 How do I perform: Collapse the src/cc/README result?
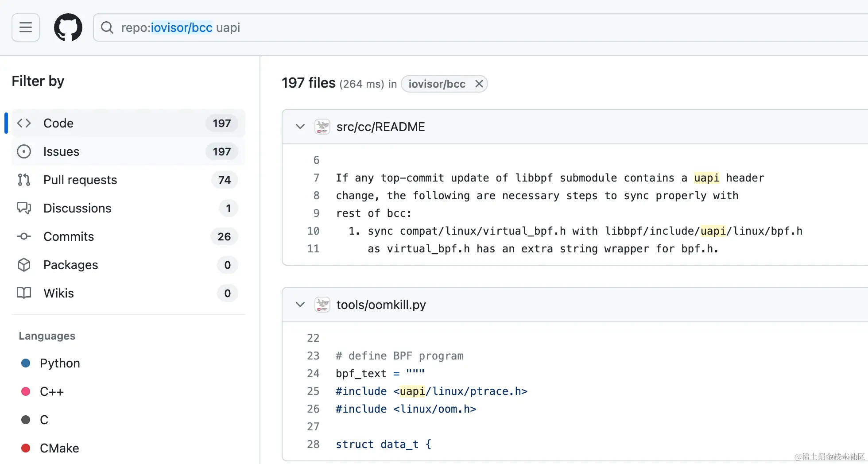tap(300, 127)
